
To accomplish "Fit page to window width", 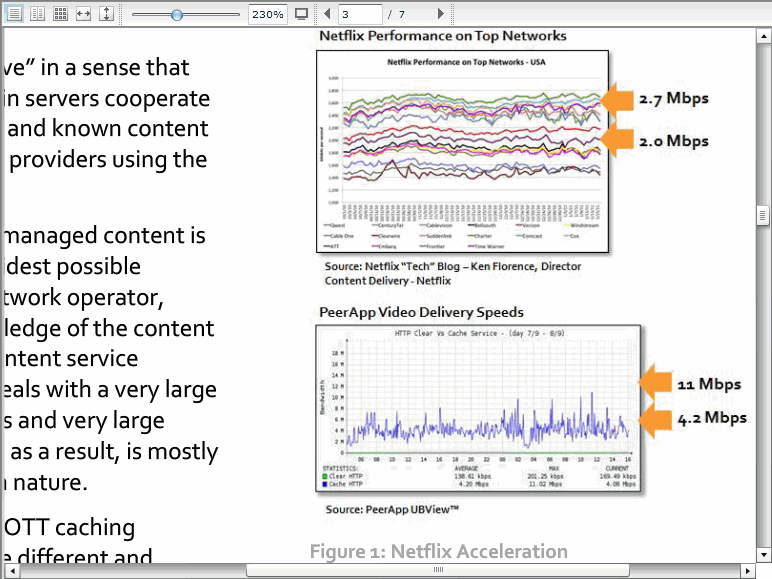I will pyautogui.click(x=84, y=14).
